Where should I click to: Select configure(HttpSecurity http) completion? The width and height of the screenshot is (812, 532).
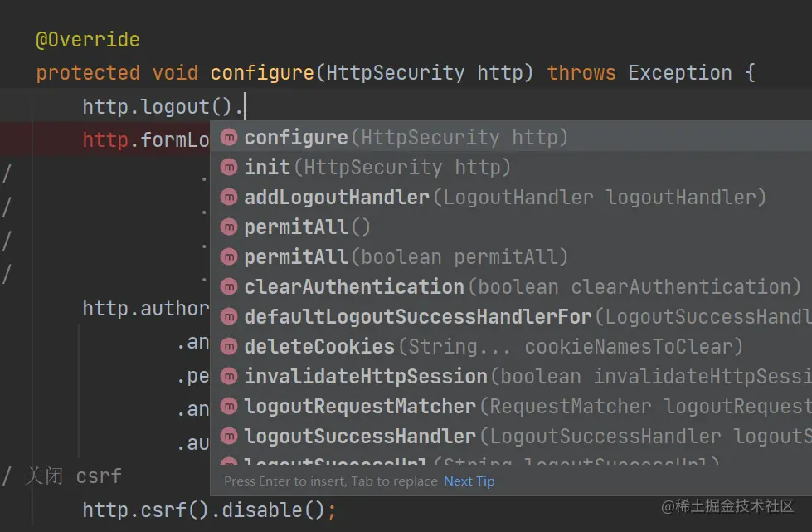[511, 137]
